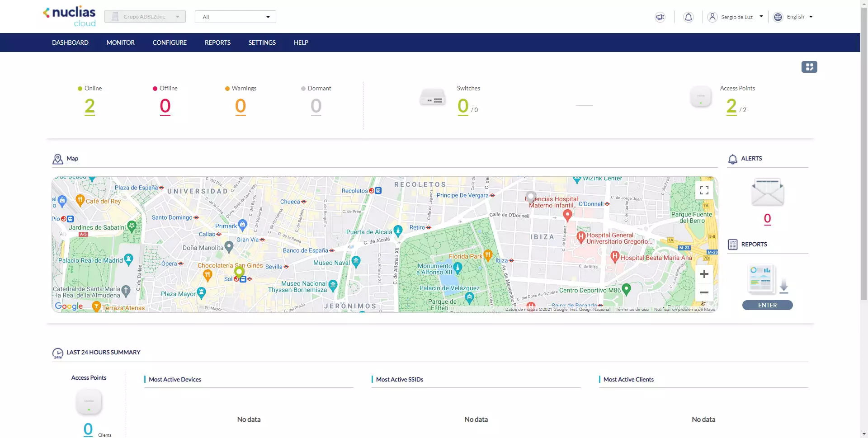Open the All sites dropdown
This screenshot has width=868, height=438.
click(235, 17)
